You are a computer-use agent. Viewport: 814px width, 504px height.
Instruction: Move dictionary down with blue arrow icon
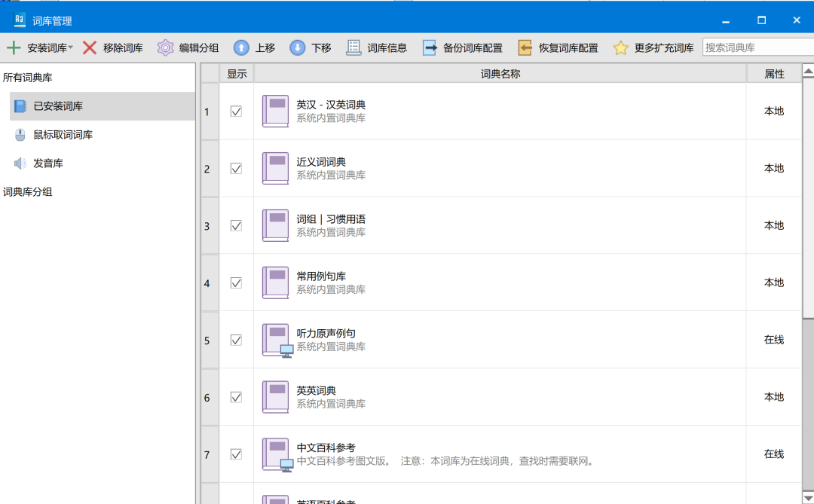tap(298, 47)
